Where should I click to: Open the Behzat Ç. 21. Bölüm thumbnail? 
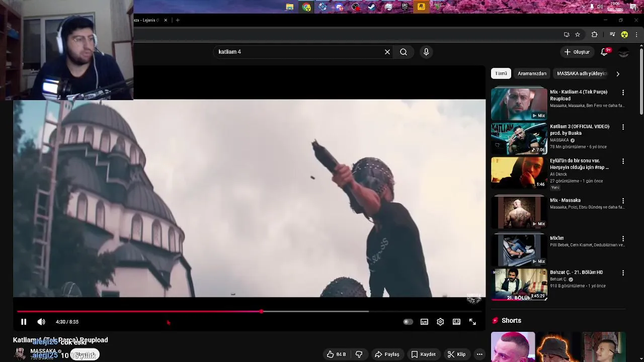(x=519, y=285)
